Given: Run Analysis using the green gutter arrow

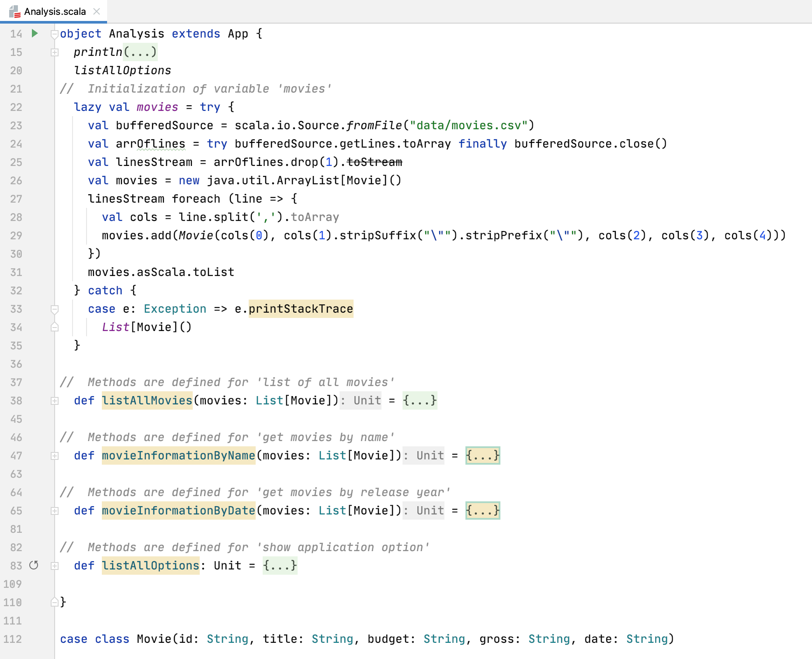Looking at the screenshot, I should click(35, 33).
